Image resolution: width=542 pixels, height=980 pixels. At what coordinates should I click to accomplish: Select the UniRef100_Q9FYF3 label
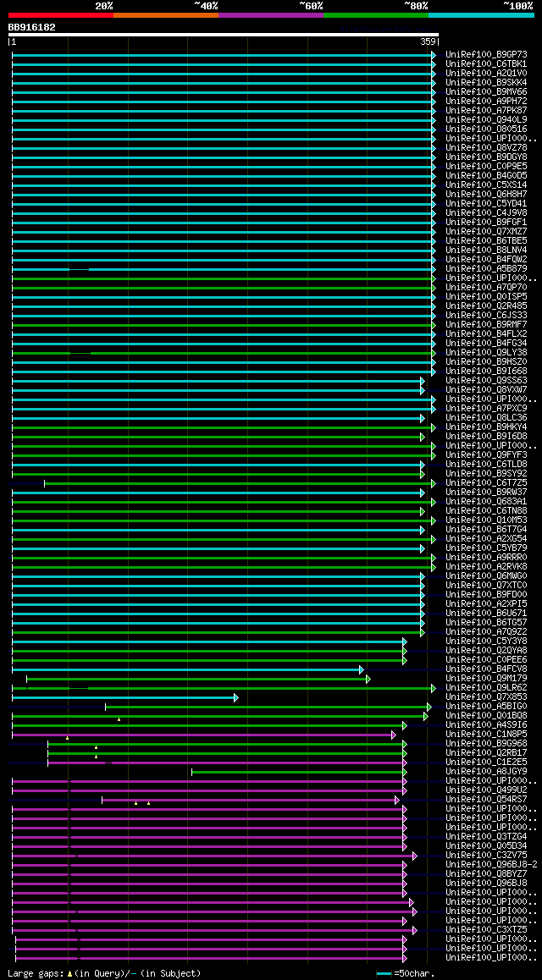tap(486, 455)
